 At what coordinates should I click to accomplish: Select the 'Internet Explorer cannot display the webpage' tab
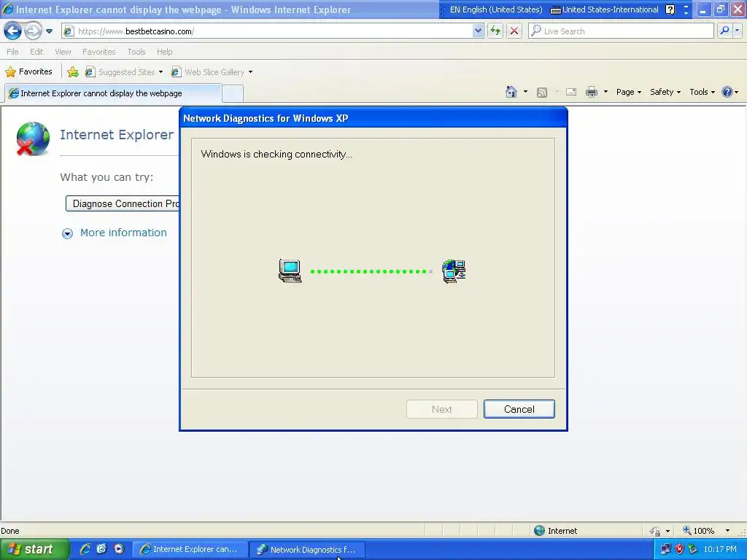pos(113,93)
